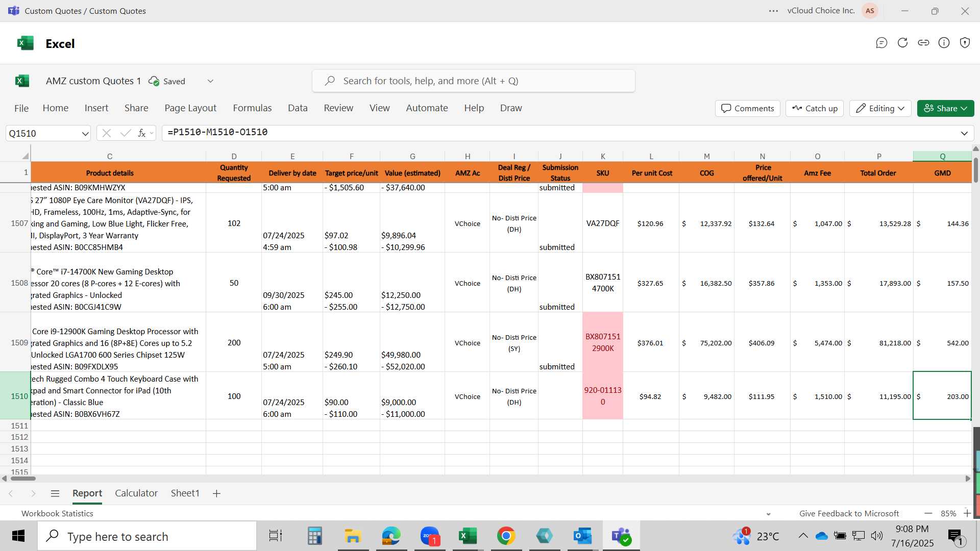Screen dimensions: 980x551
Task: Click the Catch up button
Action: [x=815, y=108]
